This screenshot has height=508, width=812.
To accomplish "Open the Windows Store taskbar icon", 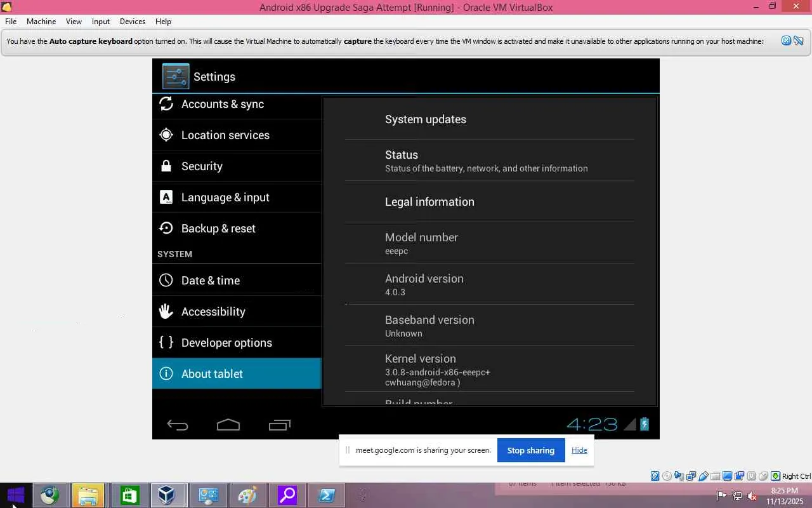I will pos(129,495).
